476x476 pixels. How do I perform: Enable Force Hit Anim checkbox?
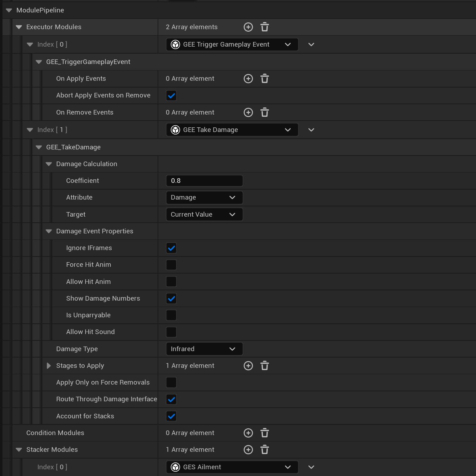(171, 265)
